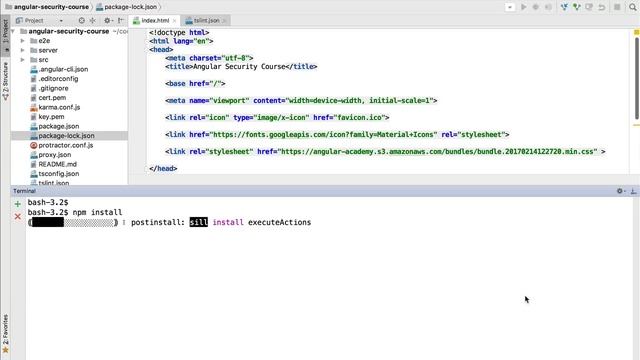This screenshot has width=640, height=360.
Task: Click Scroll from Source target icon
Action: (82, 20)
